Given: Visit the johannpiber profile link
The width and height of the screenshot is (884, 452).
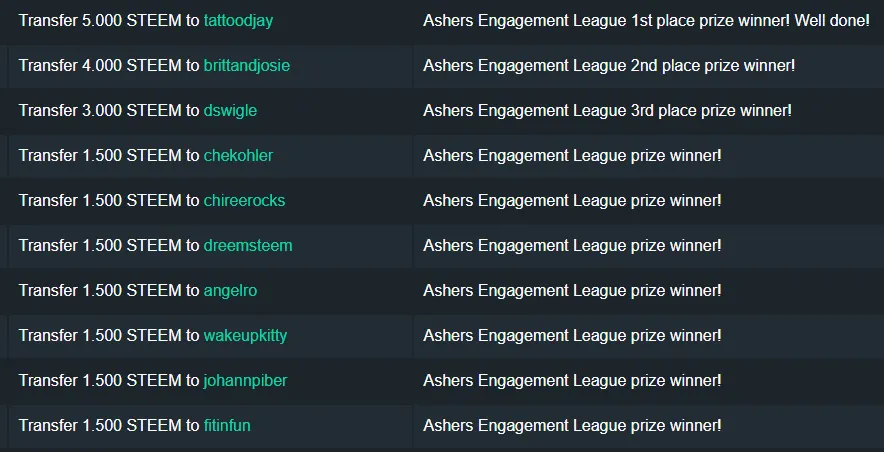Looking at the screenshot, I should 245,381.
